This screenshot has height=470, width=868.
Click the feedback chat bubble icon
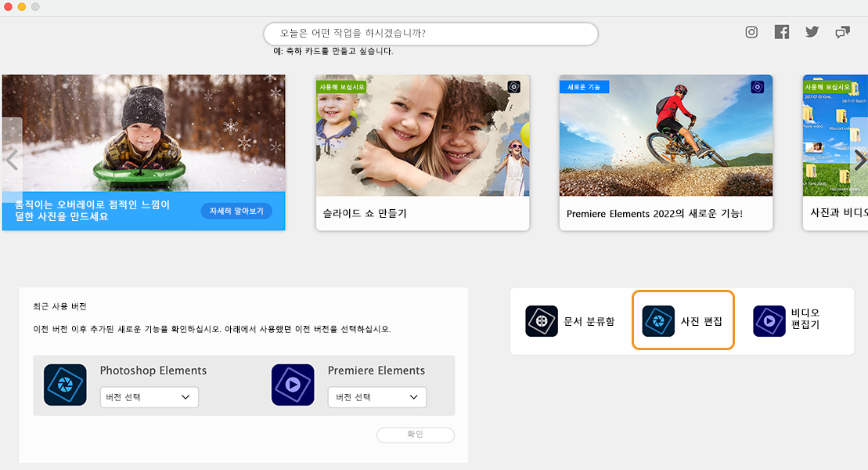842,32
